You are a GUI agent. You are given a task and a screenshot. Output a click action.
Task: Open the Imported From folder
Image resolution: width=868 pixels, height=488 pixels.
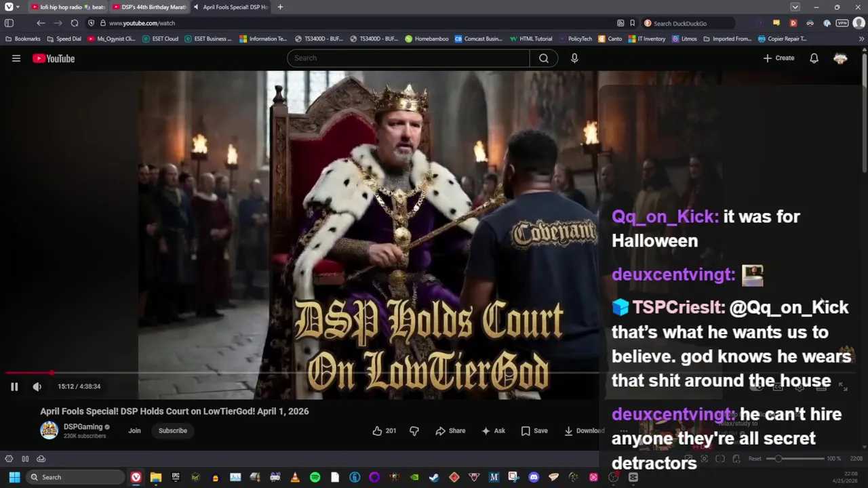tap(728, 39)
